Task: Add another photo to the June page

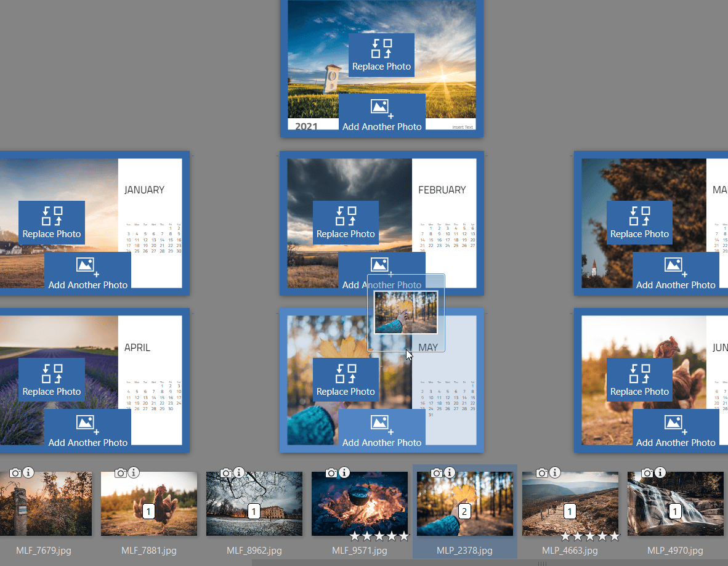Action: (676, 430)
